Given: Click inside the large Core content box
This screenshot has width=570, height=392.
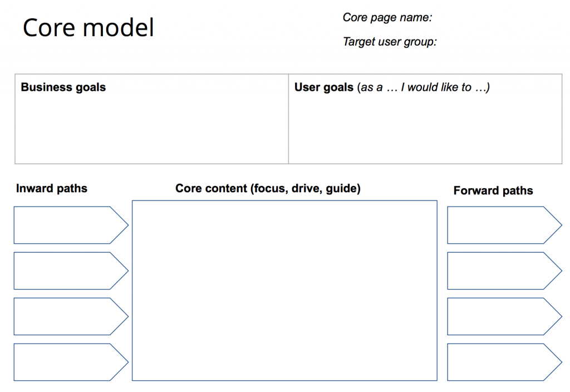Looking at the screenshot, I should (x=284, y=291).
